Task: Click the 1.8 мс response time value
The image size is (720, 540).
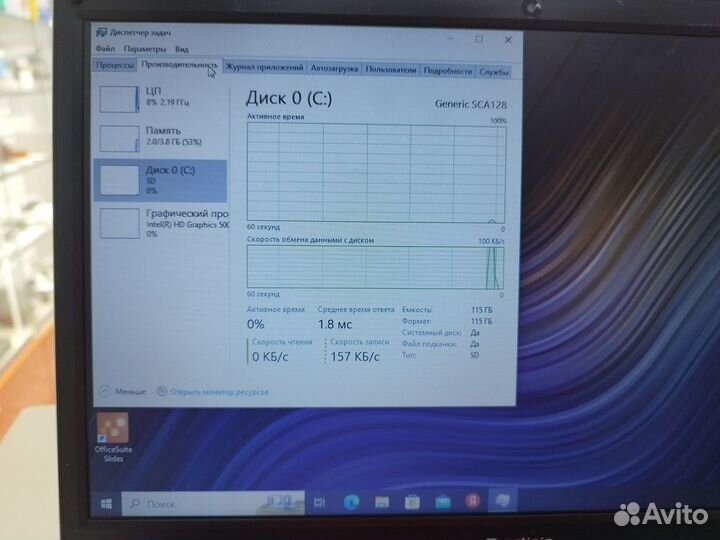Action: [335, 325]
